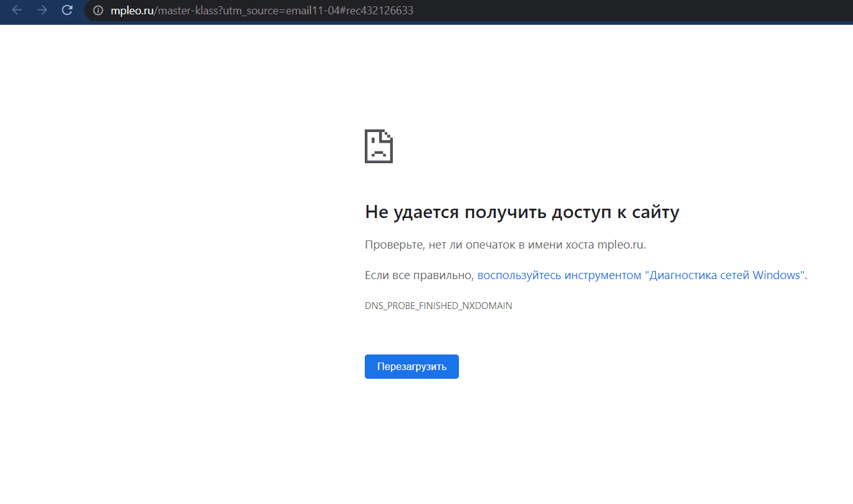
Task: Go back with the browser back arrow
Action: point(17,11)
